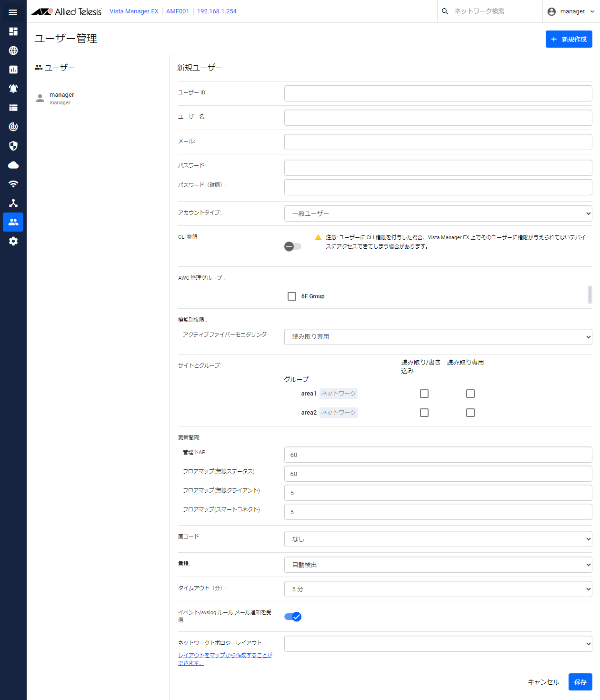The height and width of the screenshot is (700, 600).
Task: Check area1 read-only checkbox
Action: click(x=470, y=394)
